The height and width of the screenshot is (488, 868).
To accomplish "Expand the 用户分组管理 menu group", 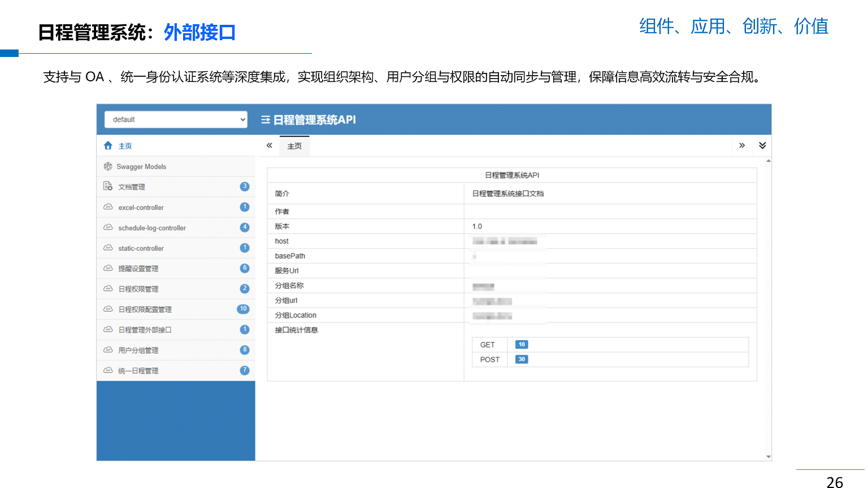I will (138, 350).
